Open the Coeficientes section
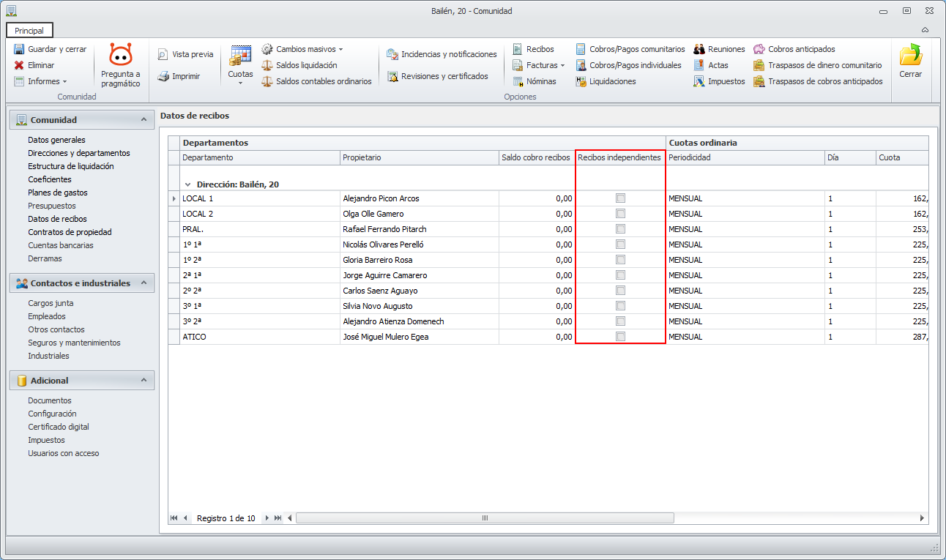946x560 pixels. coord(50,179)
